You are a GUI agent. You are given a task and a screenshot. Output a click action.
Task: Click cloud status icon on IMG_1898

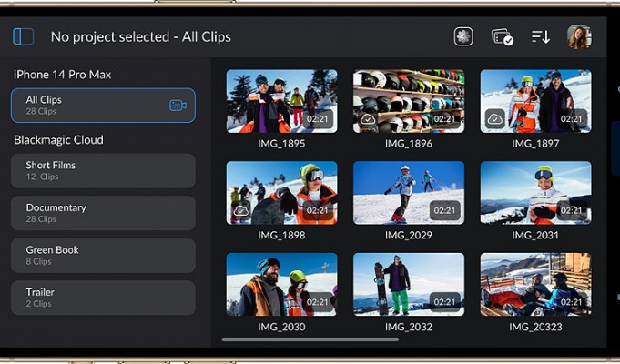pos(240,210)
